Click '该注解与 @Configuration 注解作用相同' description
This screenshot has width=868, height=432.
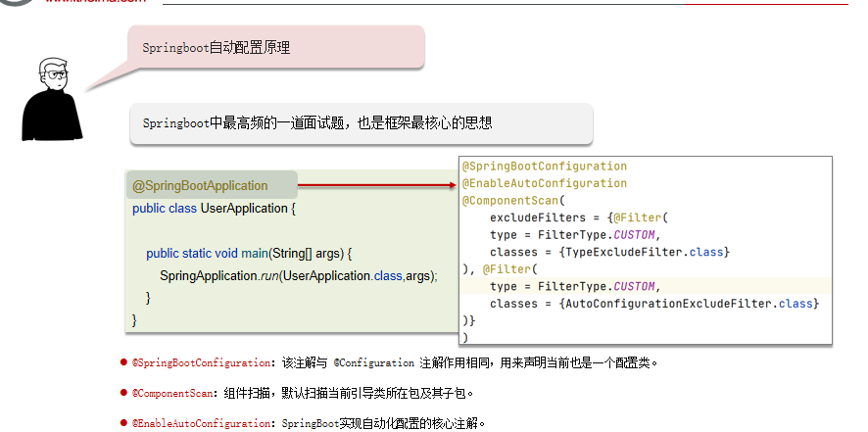point(388,363)
